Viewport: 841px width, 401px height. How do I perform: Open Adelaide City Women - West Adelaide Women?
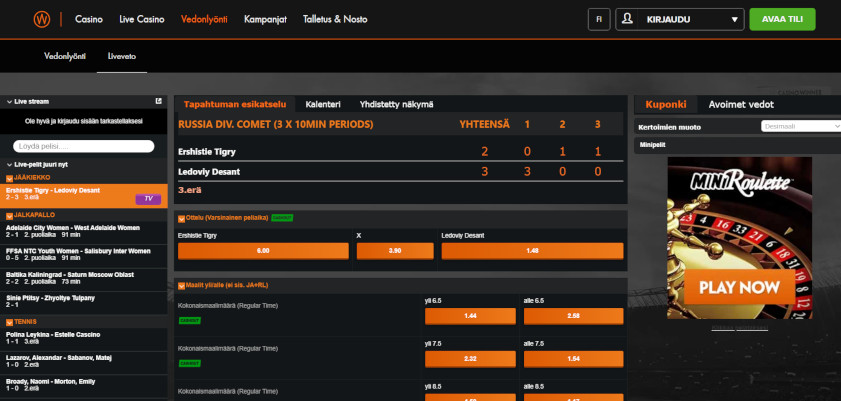(84, 231)
